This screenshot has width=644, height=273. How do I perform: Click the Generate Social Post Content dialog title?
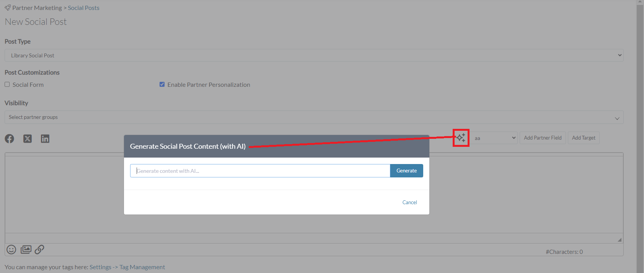pyautogui.click(x=188, y=146)
